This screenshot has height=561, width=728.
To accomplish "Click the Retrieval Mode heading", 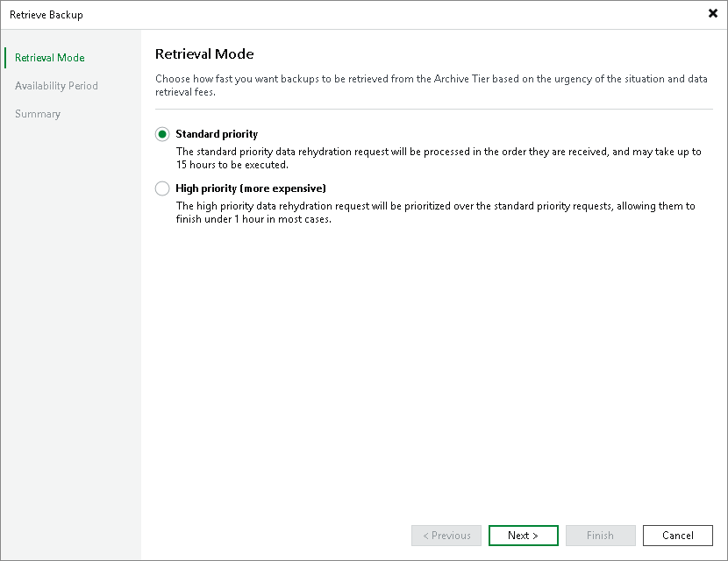I will tap(204, 53).
